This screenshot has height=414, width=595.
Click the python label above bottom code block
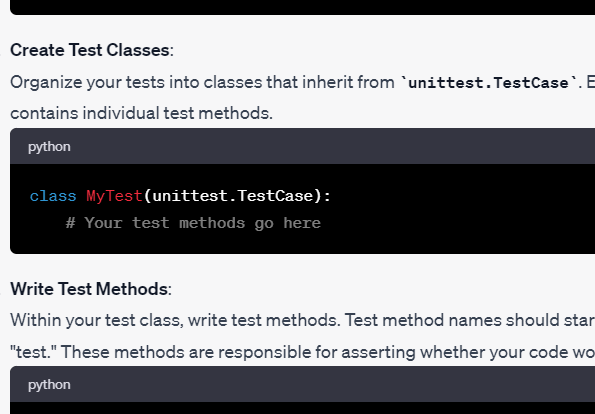49,384
